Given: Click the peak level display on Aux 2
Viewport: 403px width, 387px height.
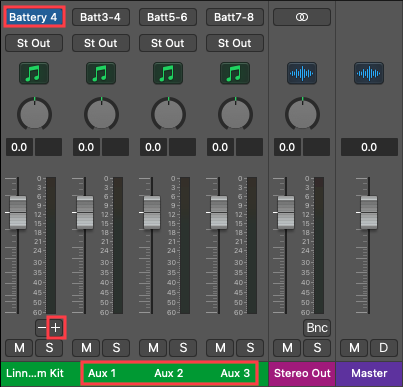Looking at the screenshot, I should [182, 147].
